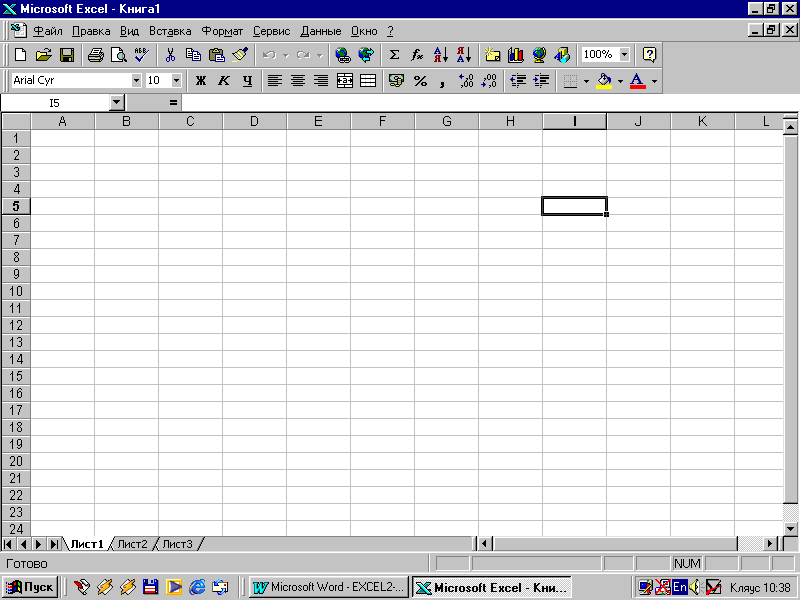Toggle underline Ч formatting
The width and height of the screenshot is (800, 600).
click(x=247, y=81)
